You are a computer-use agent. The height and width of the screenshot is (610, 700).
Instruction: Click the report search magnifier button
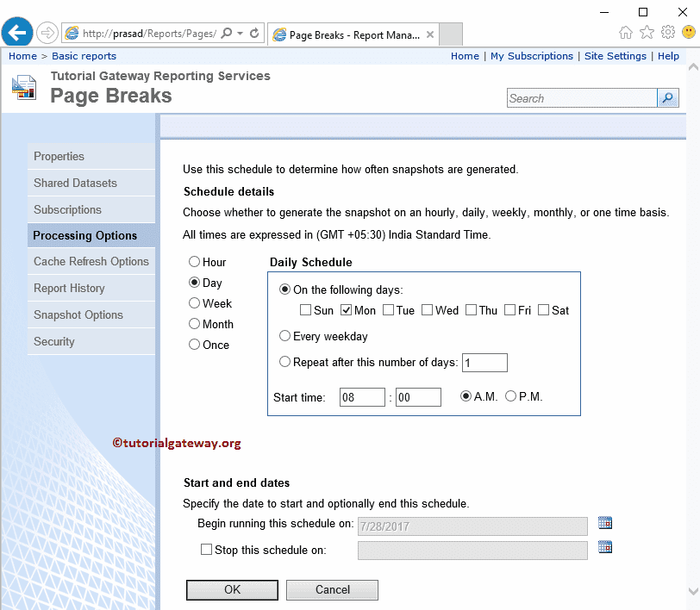(668, 97)
